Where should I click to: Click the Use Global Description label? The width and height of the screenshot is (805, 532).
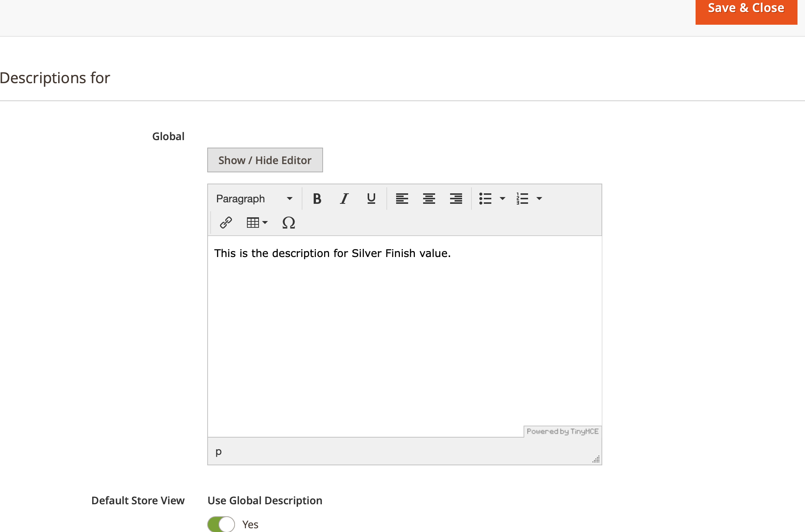(265, 501)
